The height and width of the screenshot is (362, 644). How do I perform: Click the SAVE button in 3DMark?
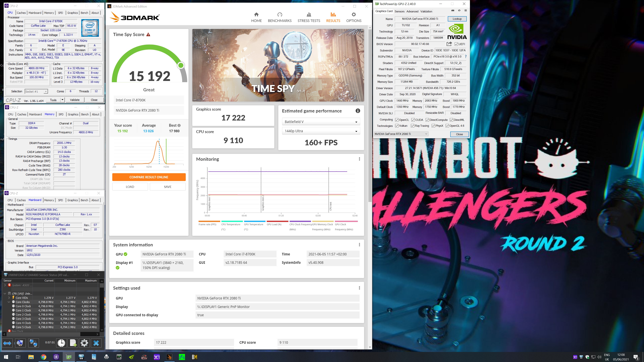pyautogui.click(x=168, y=187)
